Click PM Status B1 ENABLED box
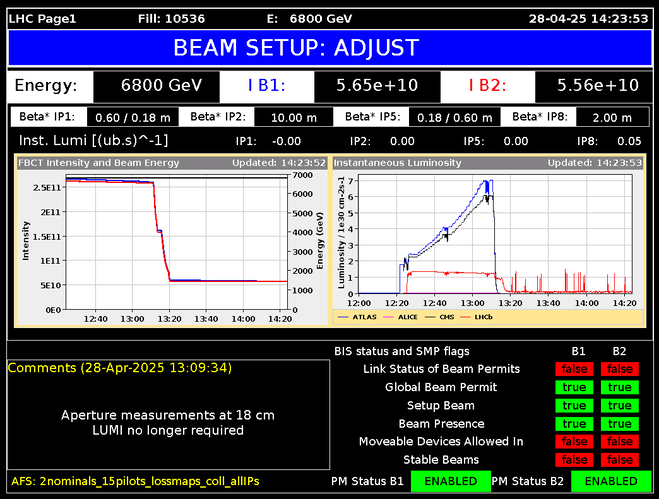This screenshot has width=659, height=499. (x=451, y=481)
